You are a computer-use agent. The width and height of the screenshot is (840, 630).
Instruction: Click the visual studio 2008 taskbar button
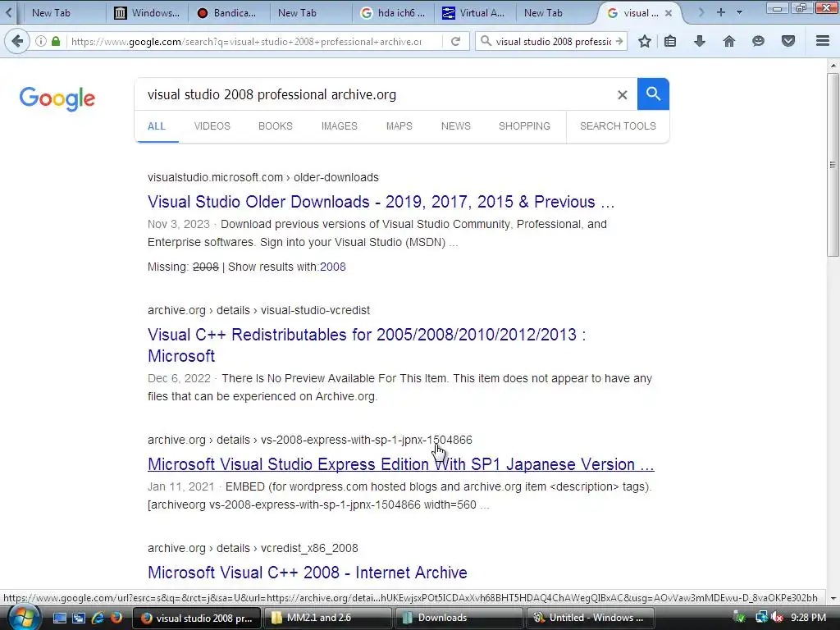[196, 618]
